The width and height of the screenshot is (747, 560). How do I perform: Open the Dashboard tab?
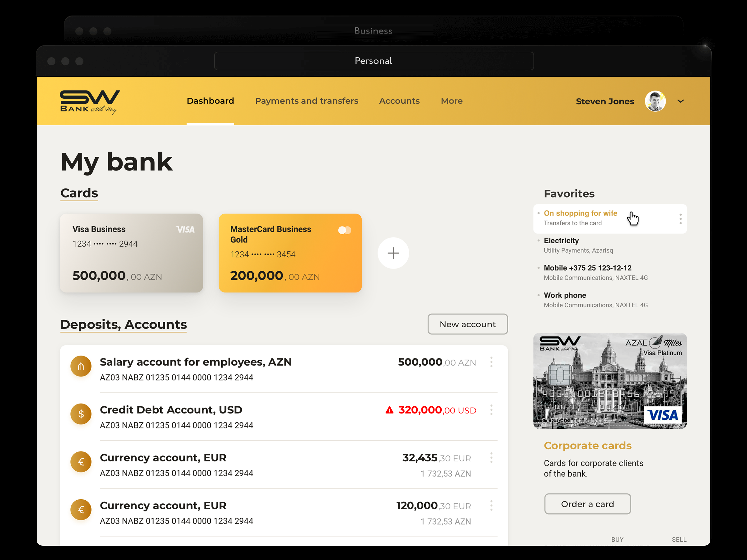[210, 101]
